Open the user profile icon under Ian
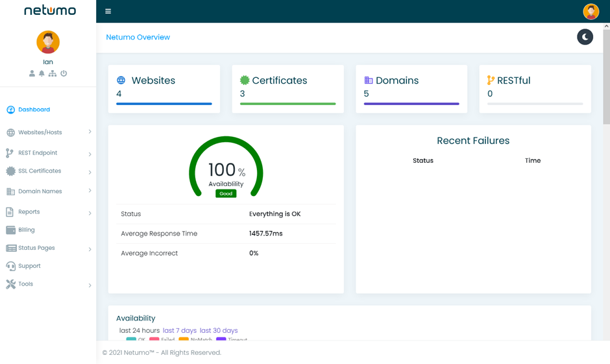The height and width of the screenshot is (364, 610). tap(32, 73)
